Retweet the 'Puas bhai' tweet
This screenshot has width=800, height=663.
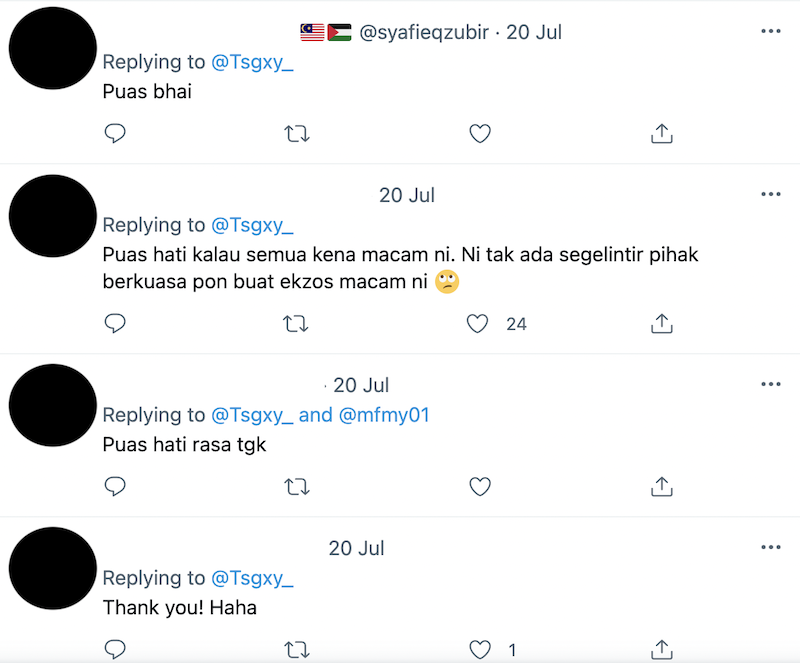[297, 133]
